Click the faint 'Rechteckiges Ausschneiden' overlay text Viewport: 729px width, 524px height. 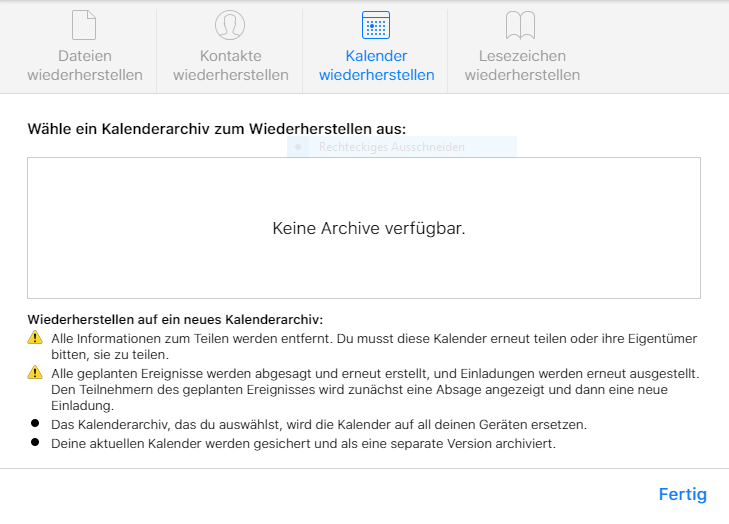point(391,147)
